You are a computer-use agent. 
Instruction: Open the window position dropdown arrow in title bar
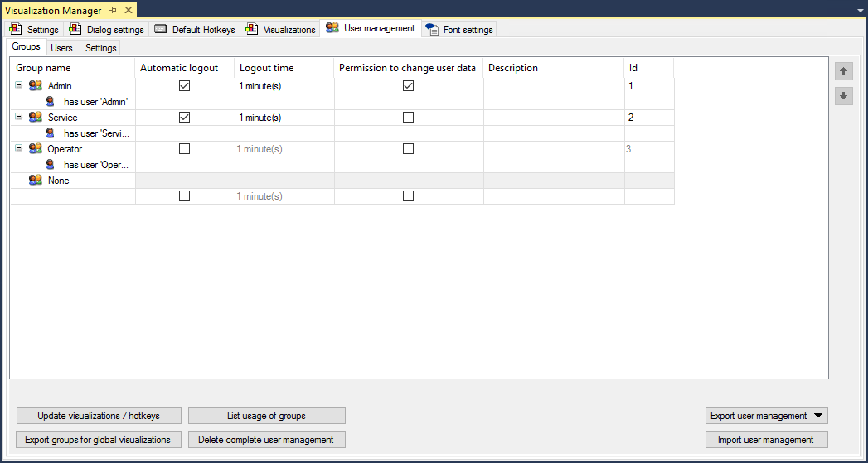pos(859,11)
